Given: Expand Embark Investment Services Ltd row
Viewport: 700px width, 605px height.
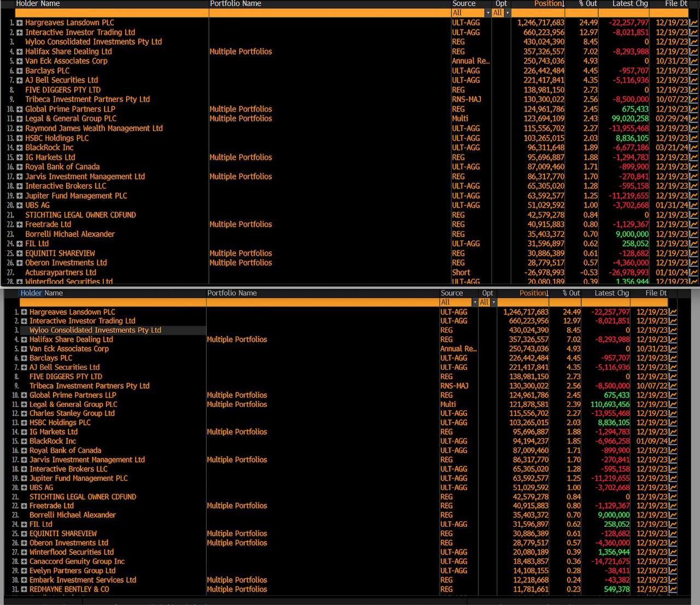Looking at the screenshot, I should pyautogui.click(x=24, y=580).
